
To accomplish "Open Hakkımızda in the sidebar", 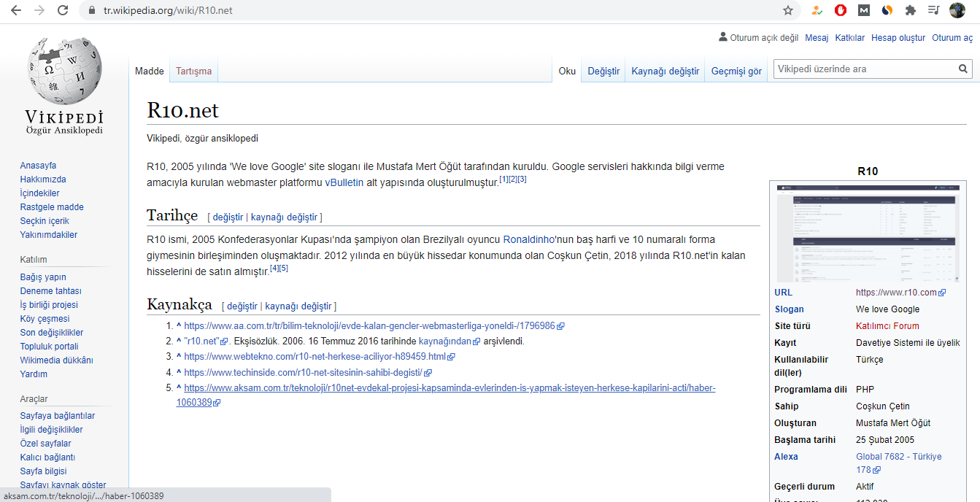I will (x=43, y=179).
